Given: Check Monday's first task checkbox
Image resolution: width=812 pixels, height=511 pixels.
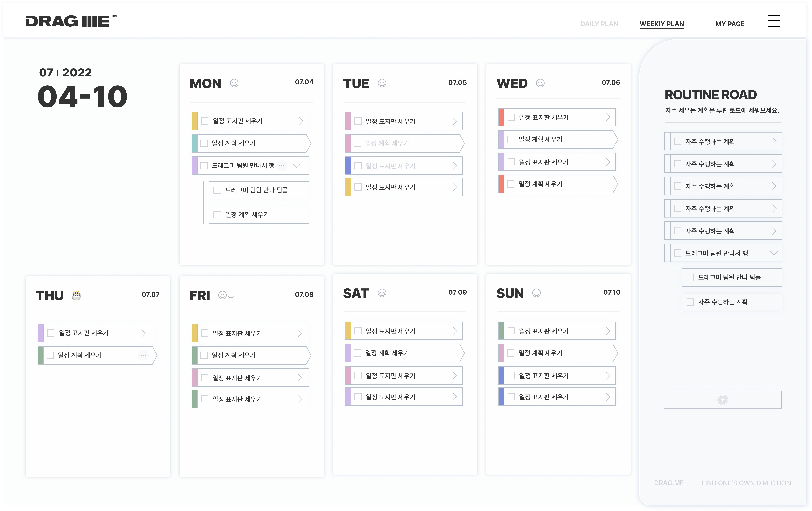Looking at the screenshot, I should 205,121.
